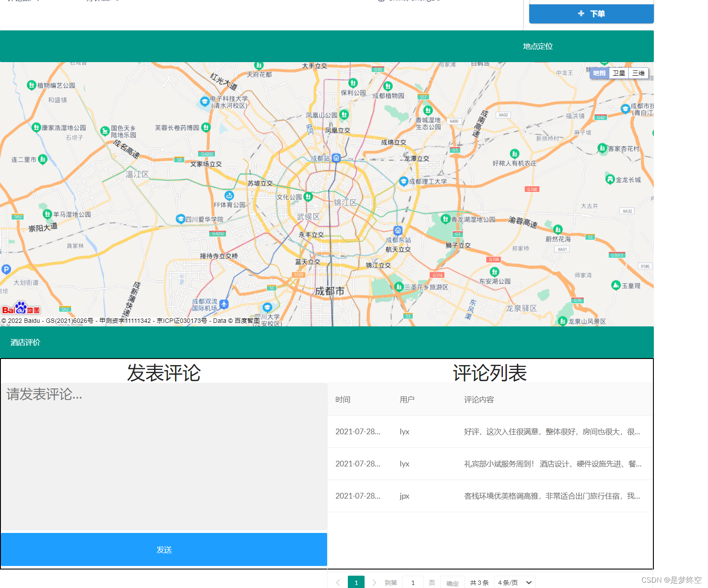Screen dimensions: 708x588
Task: Click the 连二里市 park marker
Action: 42,159
